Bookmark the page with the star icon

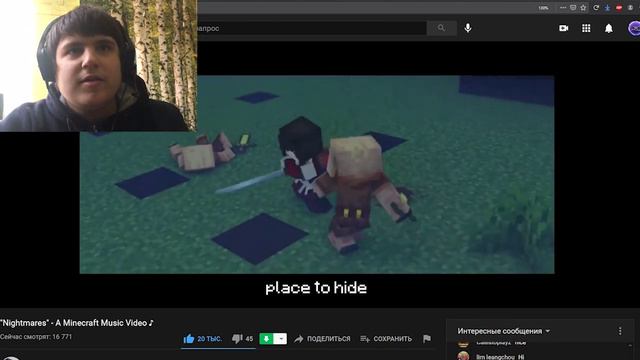pos(583,8)
